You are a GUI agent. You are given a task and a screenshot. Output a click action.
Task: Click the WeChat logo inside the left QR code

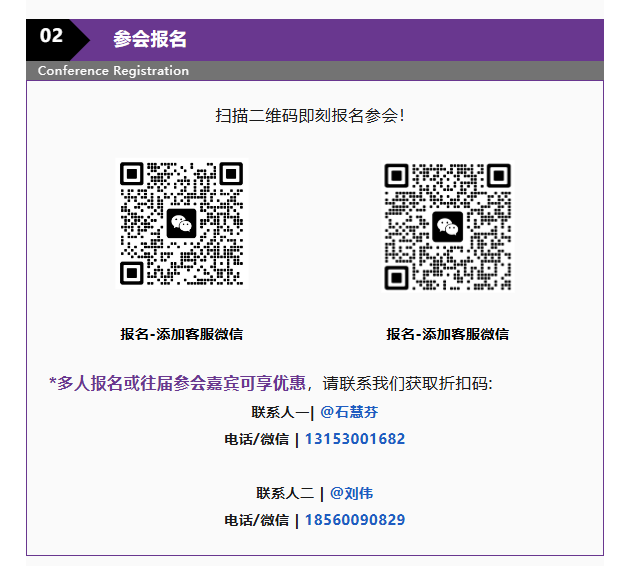click(181, 225)
